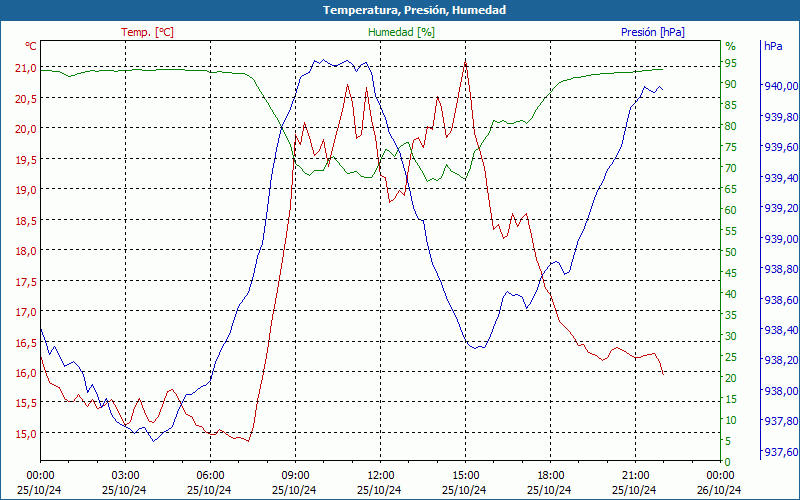This screenshot has width=800, height=500.
Task: Click the "938,20" pressure axis value
Action: click(781, 360)
